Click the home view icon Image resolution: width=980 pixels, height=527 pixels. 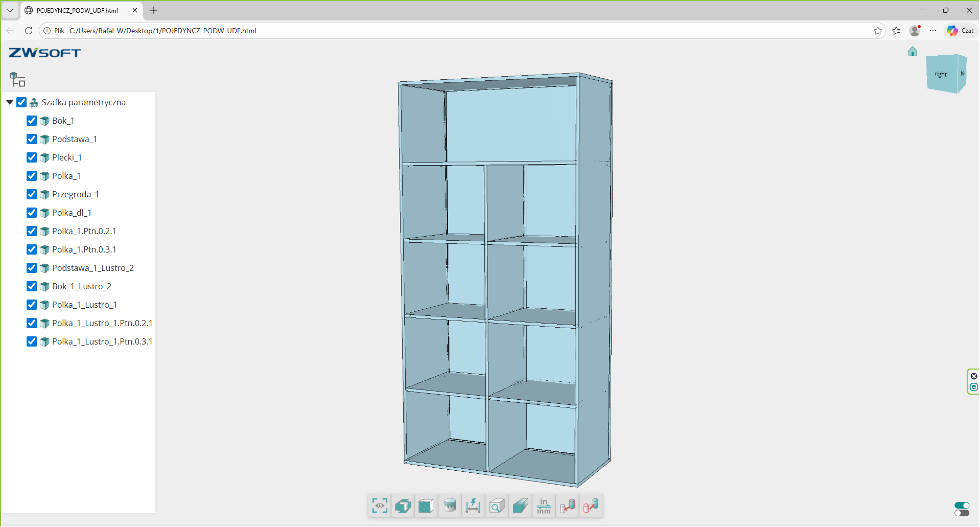[913, 52]
